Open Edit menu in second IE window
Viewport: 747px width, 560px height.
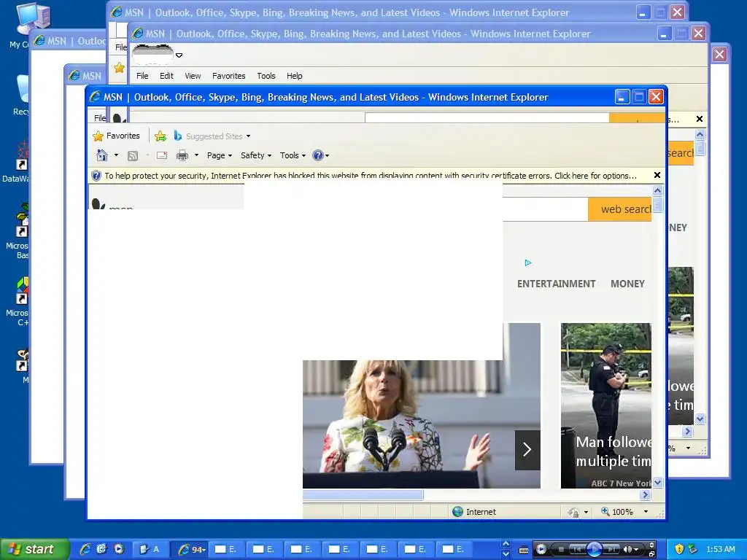(x=166, y=76)
